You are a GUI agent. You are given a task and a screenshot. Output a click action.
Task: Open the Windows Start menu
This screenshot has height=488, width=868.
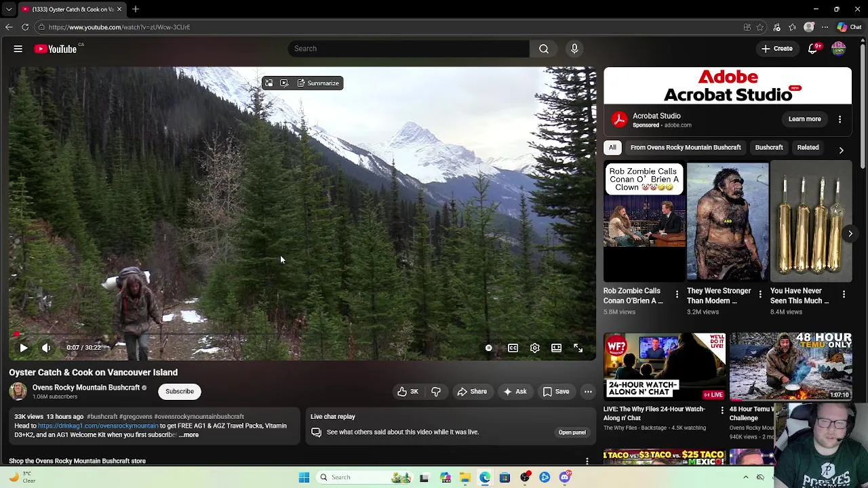tap(304, 477)
